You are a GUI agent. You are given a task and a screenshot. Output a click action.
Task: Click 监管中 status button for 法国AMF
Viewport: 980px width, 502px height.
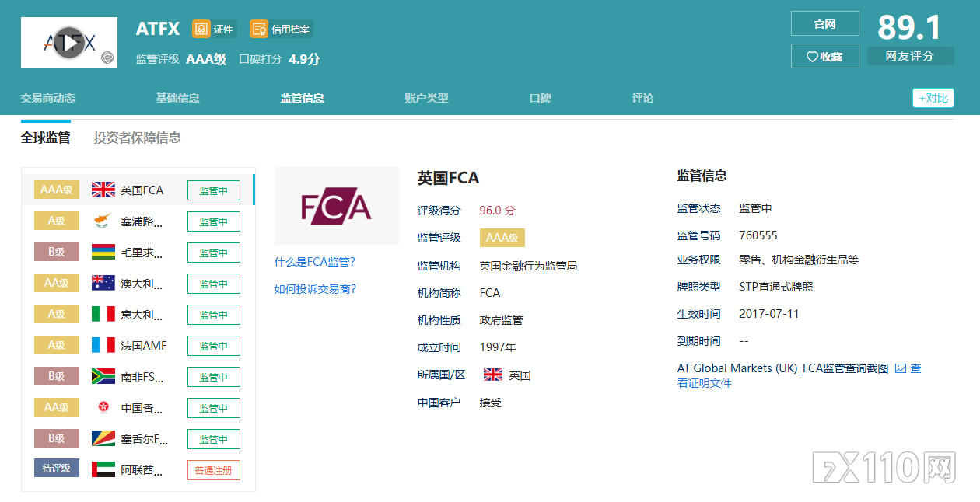click(x=214, y=346)
